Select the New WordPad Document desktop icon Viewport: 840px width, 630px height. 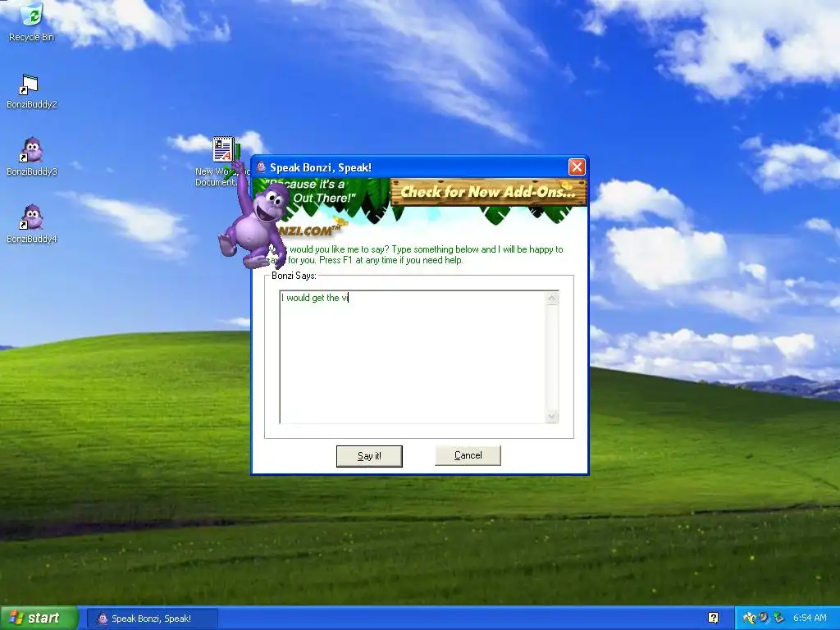[x=222, y=162]
